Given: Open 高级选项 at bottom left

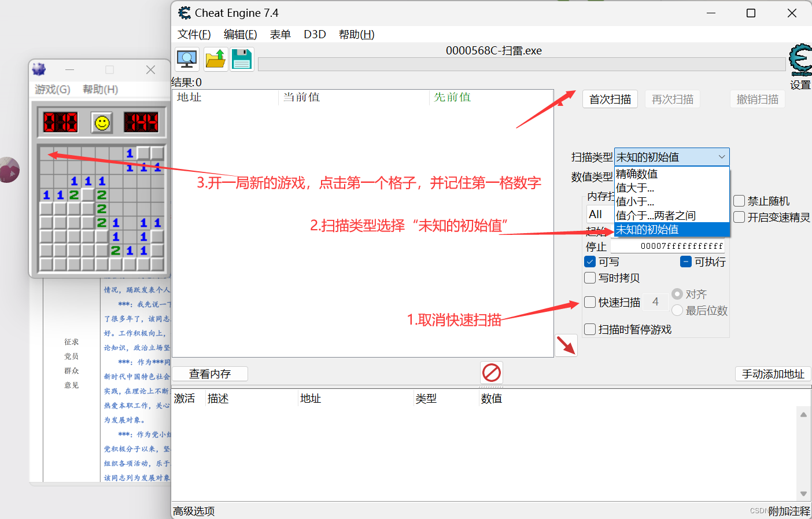Looking at the screenshot, I should coord(194,511).
